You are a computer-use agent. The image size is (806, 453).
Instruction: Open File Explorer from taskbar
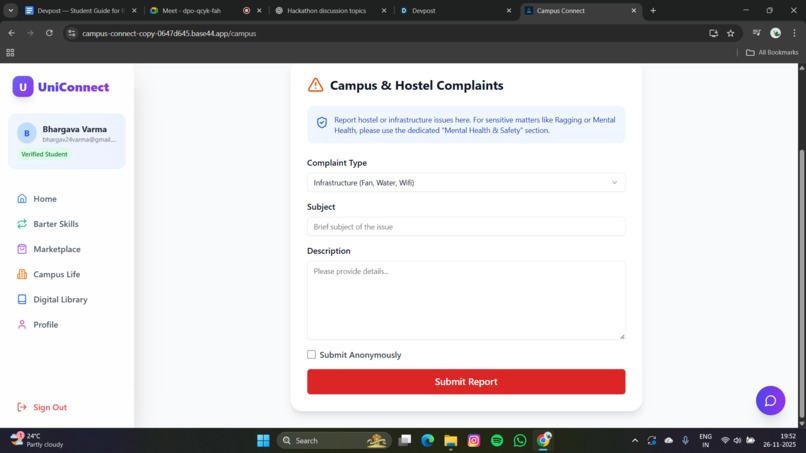[x=451, y=441]
